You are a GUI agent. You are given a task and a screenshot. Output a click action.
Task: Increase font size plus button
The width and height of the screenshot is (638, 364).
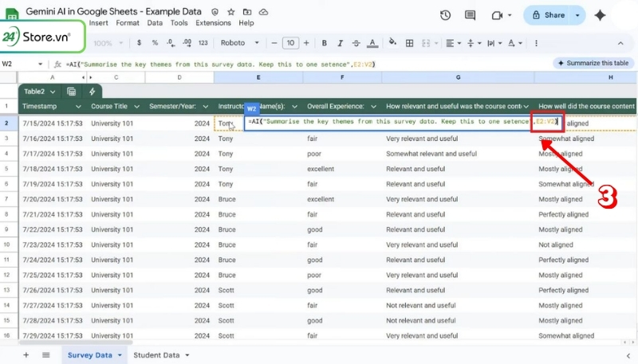click(x=306, y=43)
